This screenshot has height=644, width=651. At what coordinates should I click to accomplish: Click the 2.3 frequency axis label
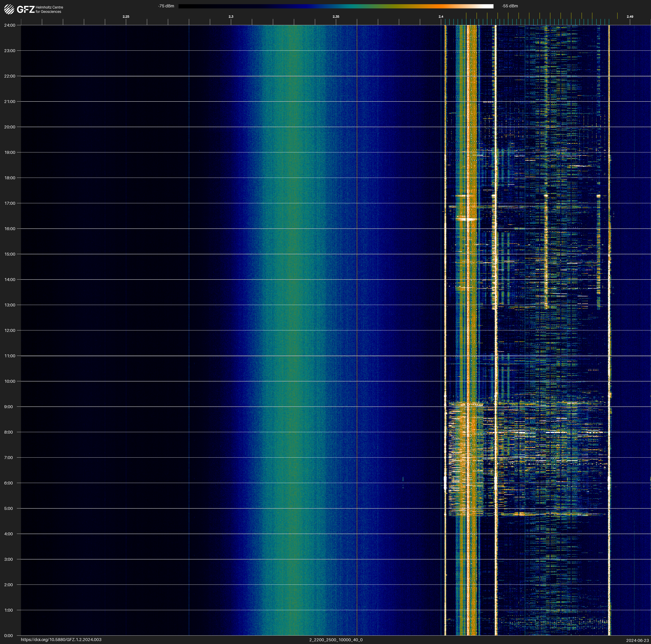231,17
